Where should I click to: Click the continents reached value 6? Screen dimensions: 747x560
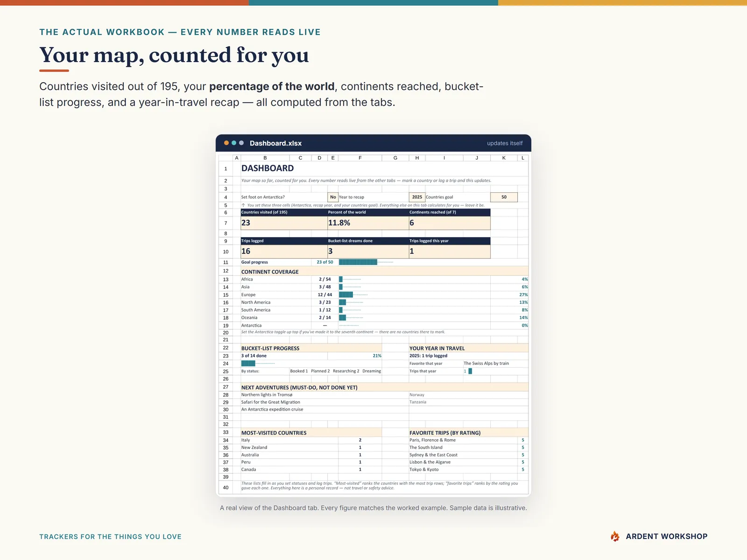click(x=412, y=223)
